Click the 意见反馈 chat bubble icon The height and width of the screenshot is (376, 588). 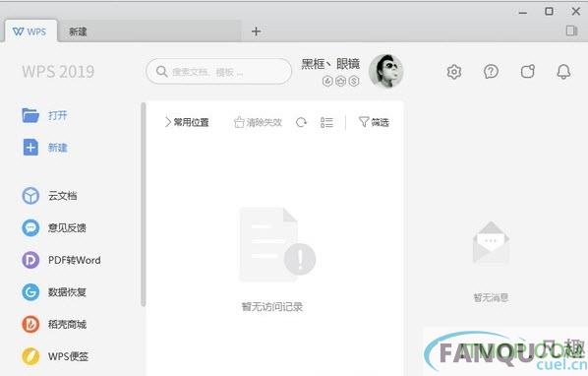click(x=30, y=227)
